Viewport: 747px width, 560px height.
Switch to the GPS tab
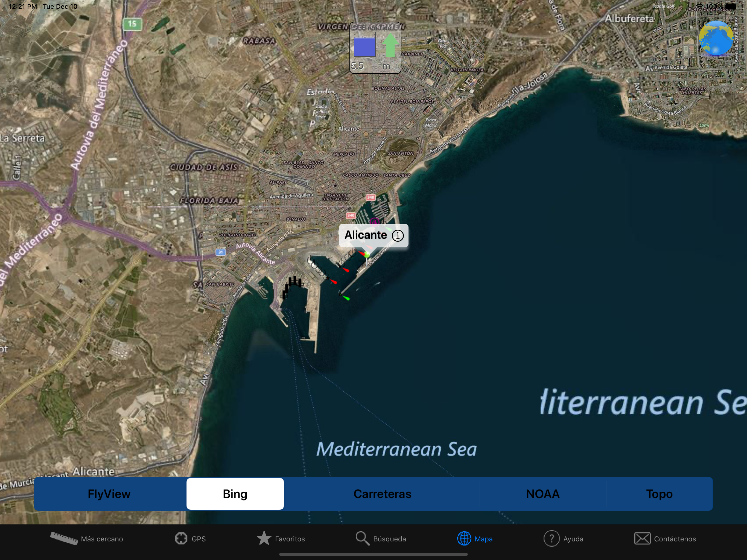click(191, 539)
